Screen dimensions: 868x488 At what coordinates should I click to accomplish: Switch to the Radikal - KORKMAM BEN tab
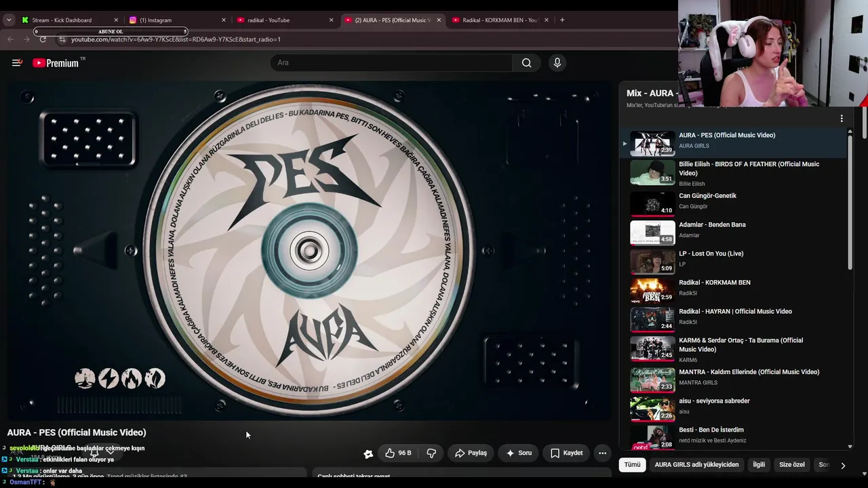(500, 20)
